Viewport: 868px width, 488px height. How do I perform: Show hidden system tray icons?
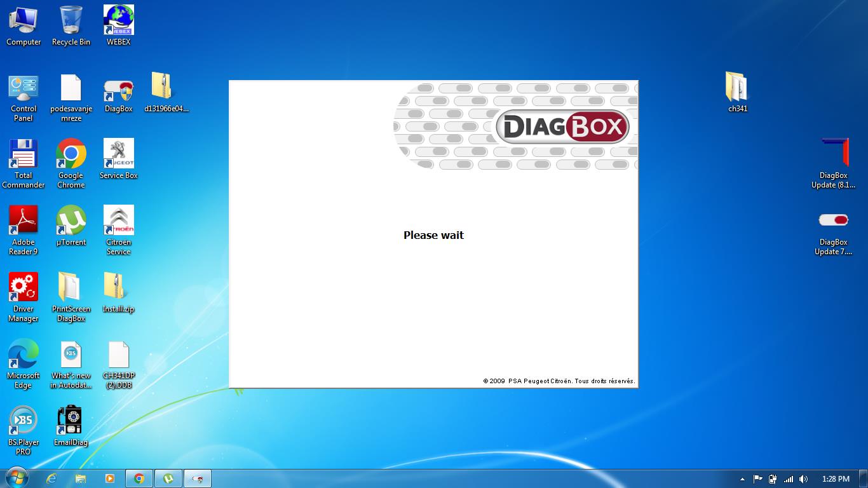tap(742, 479)
